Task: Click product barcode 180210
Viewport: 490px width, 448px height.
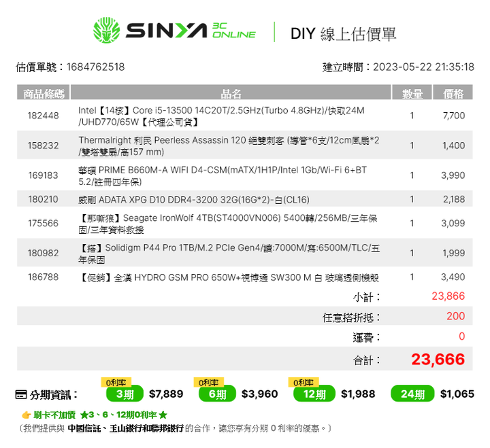Action: (43, 199)
